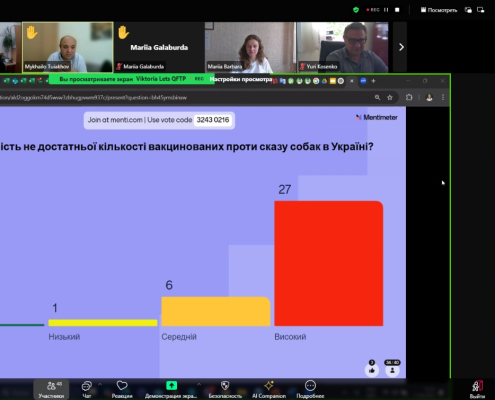Pause the meeting recording
Viewport: 495px width, 400px height.
(x=386, y=10)
